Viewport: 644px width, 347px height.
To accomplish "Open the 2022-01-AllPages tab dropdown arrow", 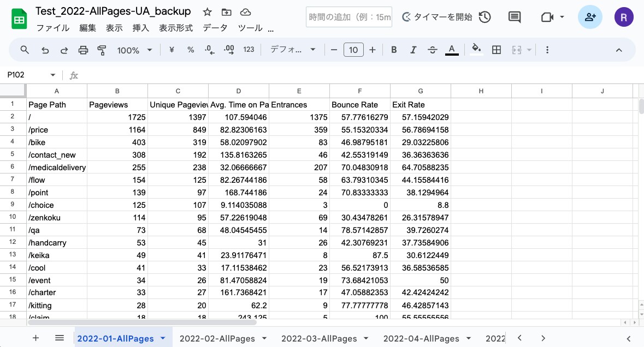I will coord(163,338).
